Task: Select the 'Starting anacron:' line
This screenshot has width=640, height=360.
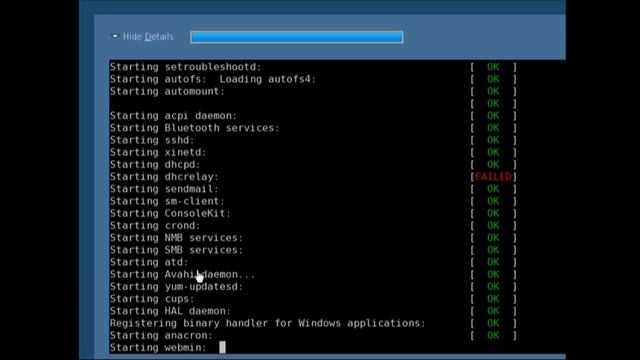Action: click(161, 336)
